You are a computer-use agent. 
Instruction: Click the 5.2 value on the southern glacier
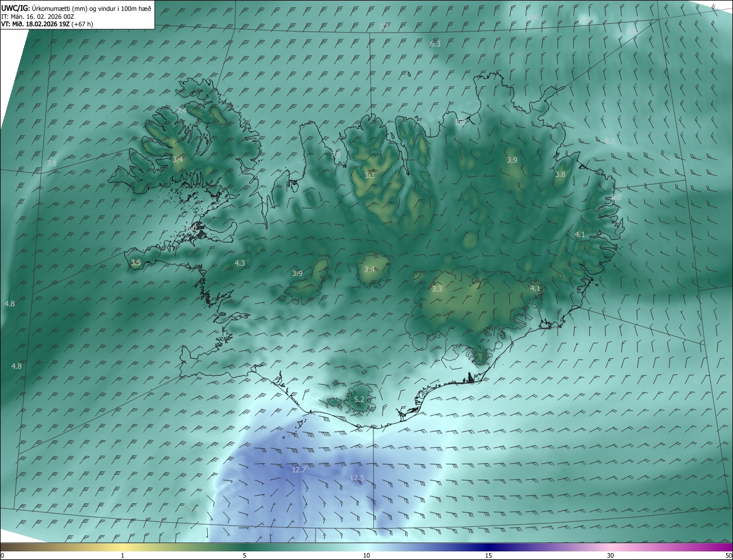pos(359,399)
